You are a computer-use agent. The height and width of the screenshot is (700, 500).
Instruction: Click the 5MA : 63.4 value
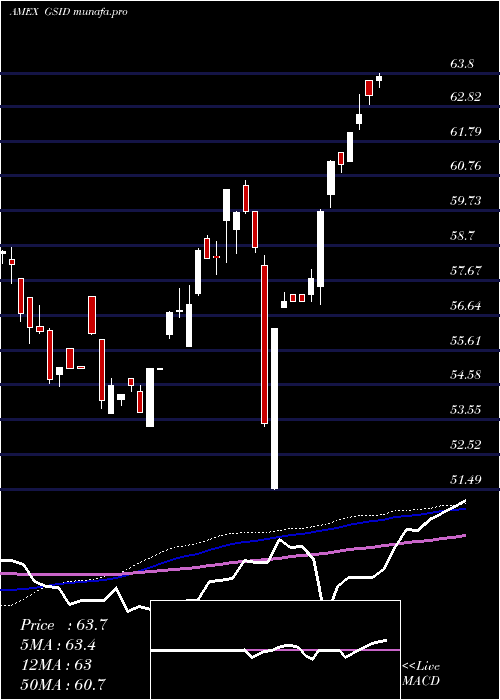58,645
